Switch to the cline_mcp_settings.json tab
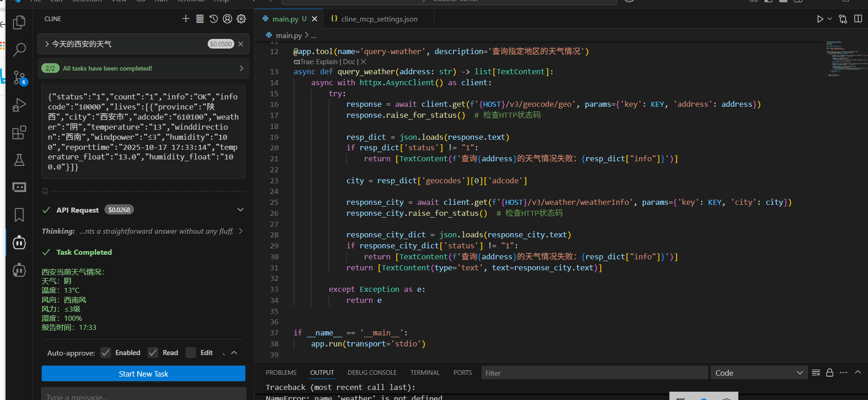 (x=379, y=19)
